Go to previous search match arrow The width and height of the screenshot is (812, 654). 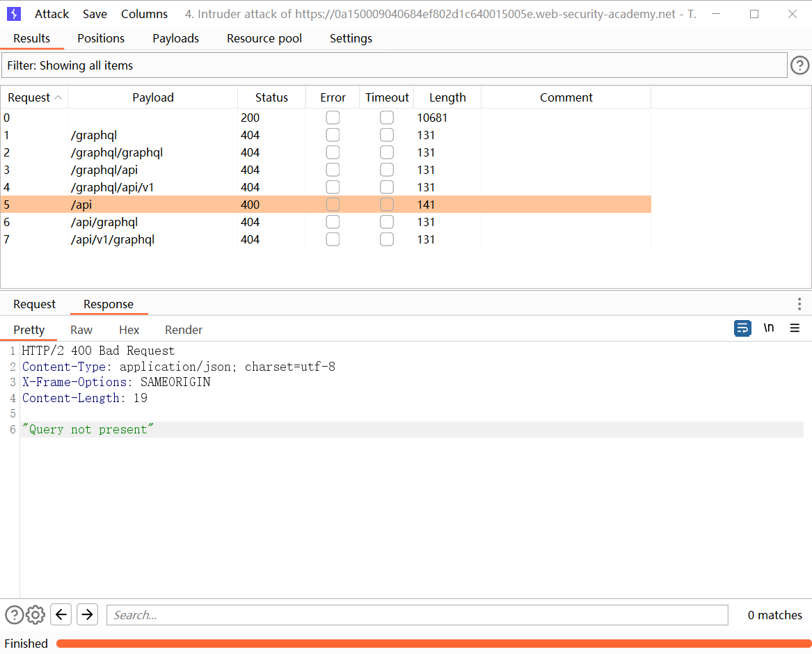pos(61,614)
